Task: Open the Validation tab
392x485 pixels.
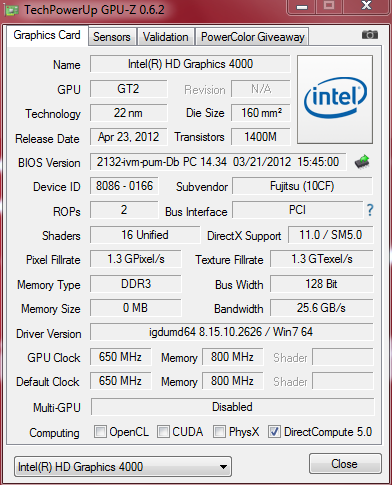Action: (x=165, y=37)
